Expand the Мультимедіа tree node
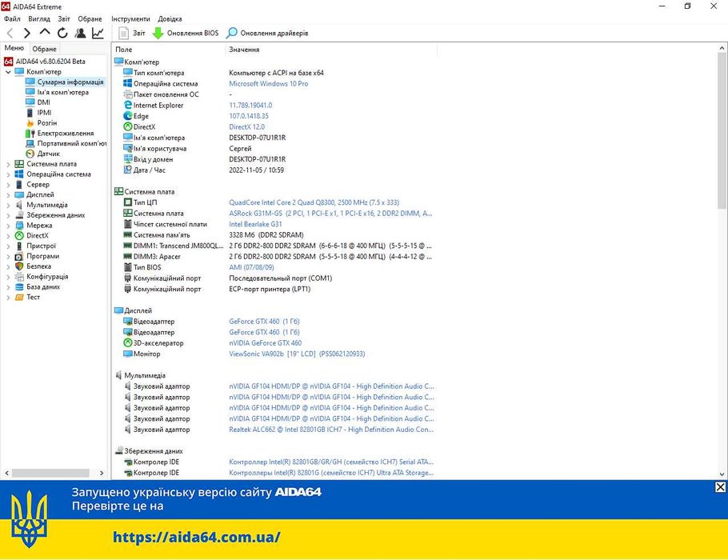 point(8,205)
